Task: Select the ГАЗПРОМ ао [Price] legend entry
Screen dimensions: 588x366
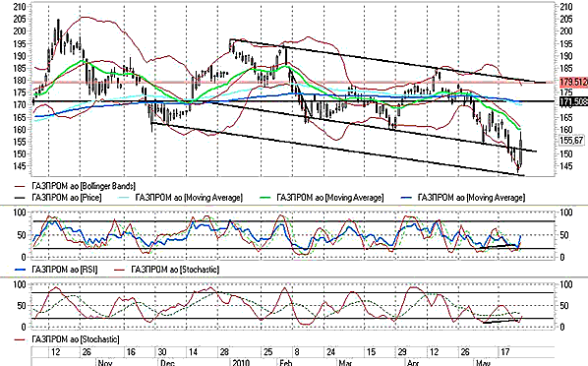Action: tap(58, 198)
